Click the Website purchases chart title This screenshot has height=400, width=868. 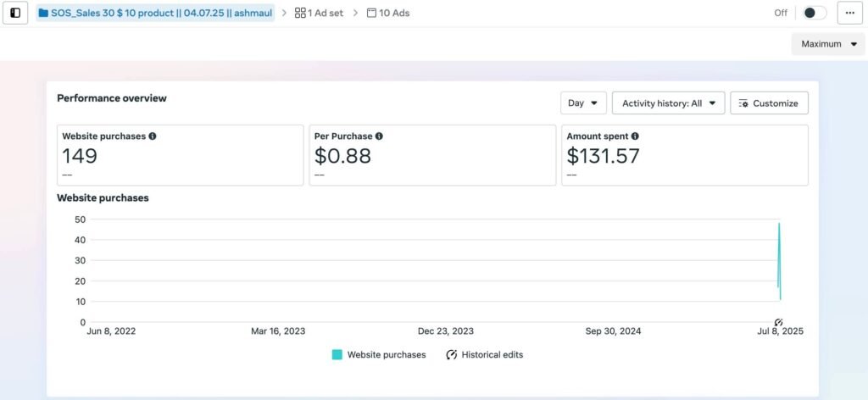tap(103, 198)
